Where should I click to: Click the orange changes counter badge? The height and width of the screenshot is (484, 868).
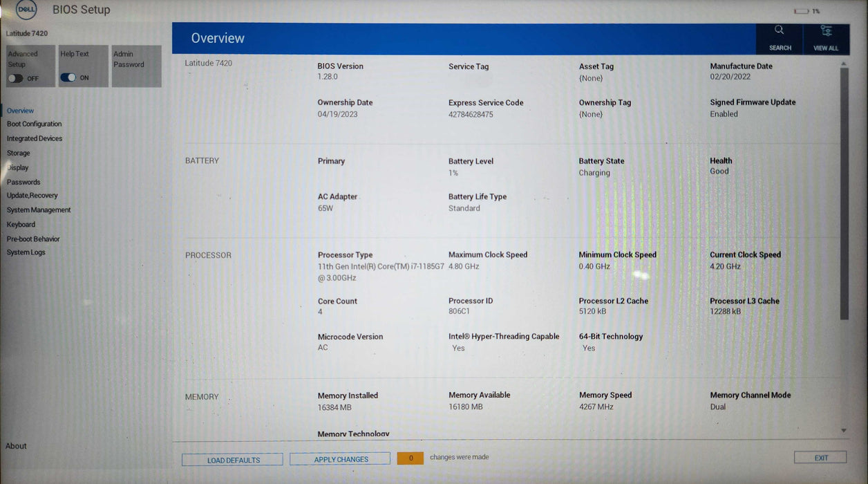[411, 458]
